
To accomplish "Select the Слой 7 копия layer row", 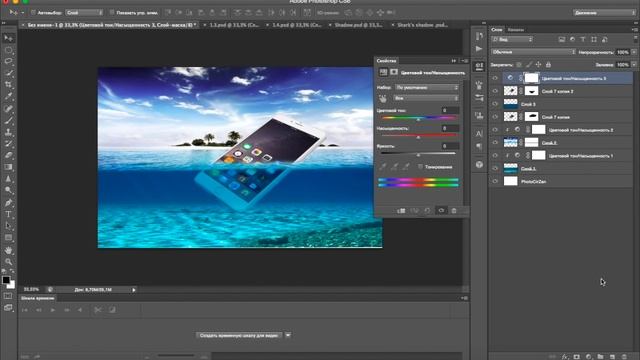I will 561,117.
